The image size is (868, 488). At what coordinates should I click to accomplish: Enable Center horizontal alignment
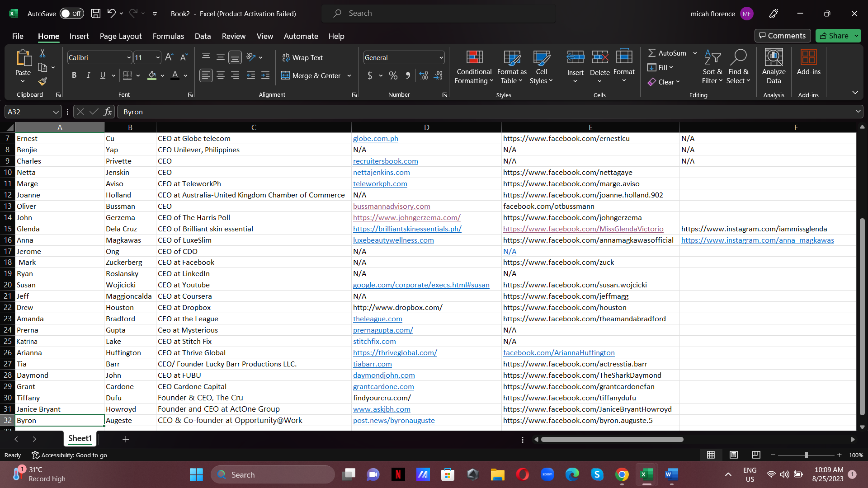tap(221, 75)
